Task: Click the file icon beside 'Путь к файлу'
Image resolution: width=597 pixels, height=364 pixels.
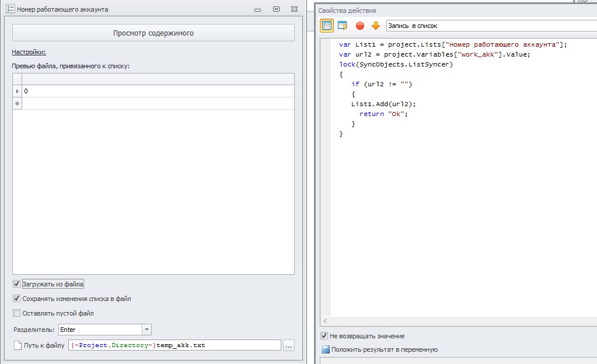Action: click(x=18, y=345)
